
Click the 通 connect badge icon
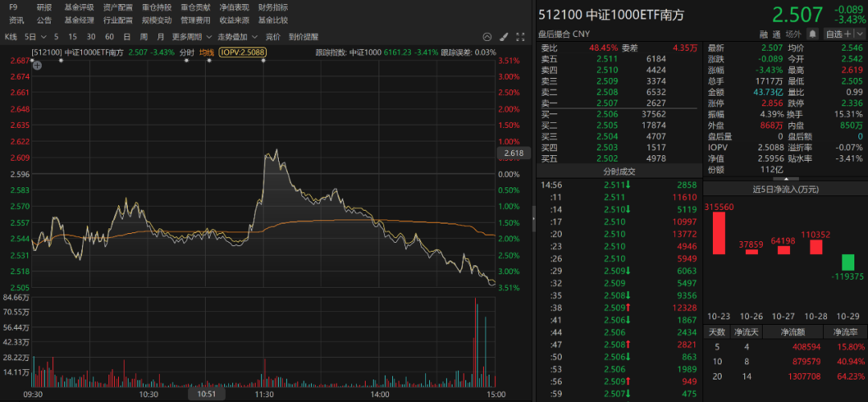coord(776,34)
